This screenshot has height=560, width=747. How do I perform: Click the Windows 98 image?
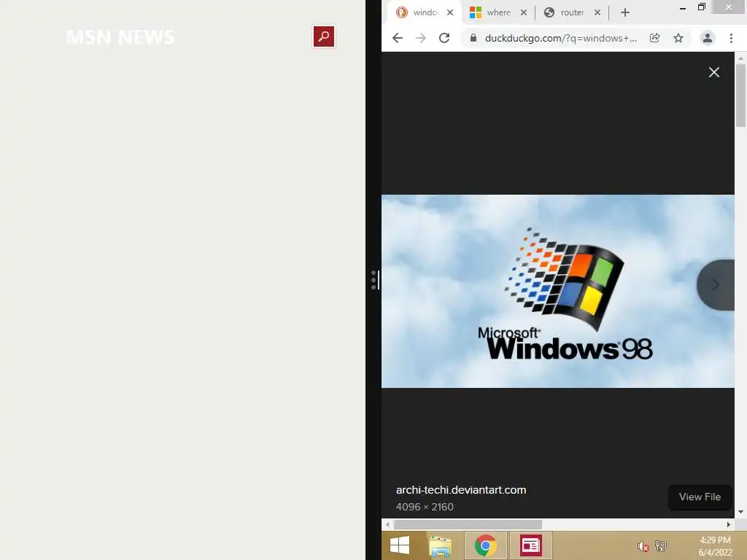(558, 291)
